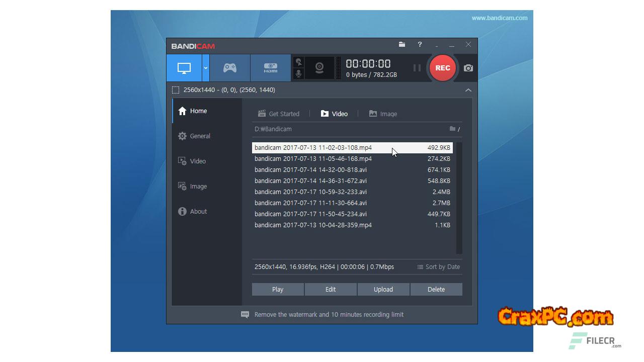Select file bandicam 2017-07-14 14-32-00-818.avi

[x=352, y=170]
